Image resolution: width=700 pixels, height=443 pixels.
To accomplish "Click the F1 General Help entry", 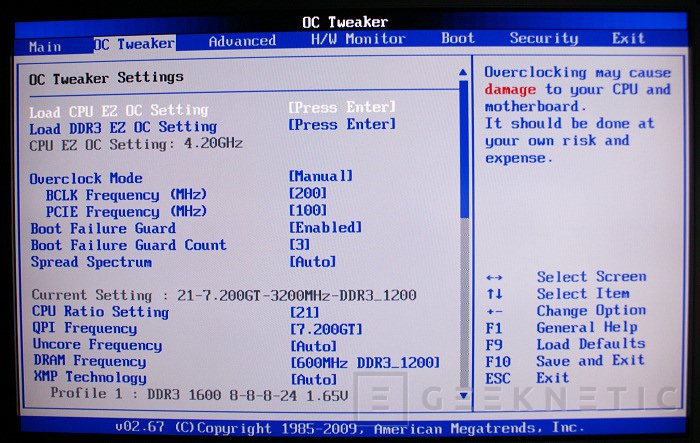I will (x=562, y=328).
